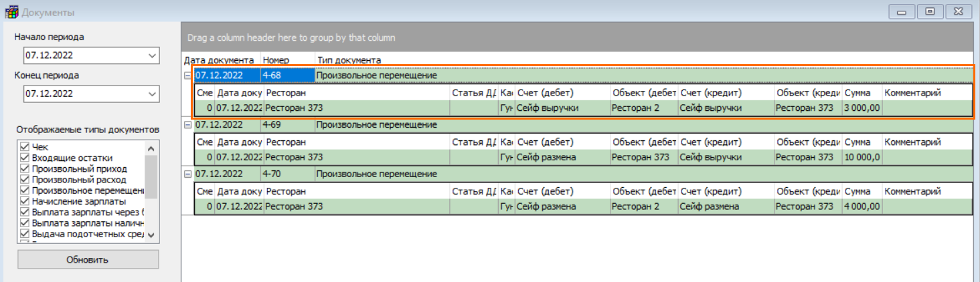This screenshot has width=980, height=282.
Task: Open the Начало периода date dropdown
Action: point(152,55)
